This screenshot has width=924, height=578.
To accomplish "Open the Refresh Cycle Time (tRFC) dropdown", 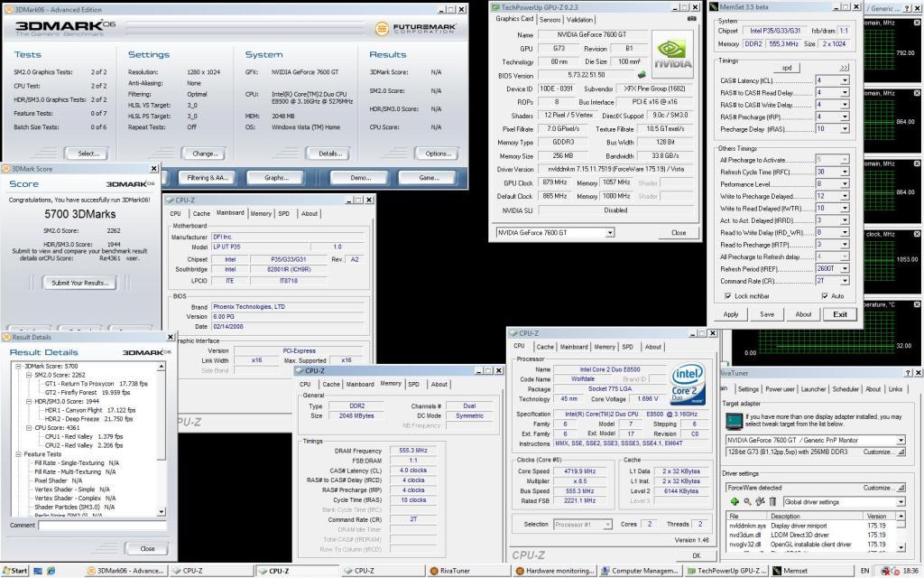I will [x=845, y=172].
